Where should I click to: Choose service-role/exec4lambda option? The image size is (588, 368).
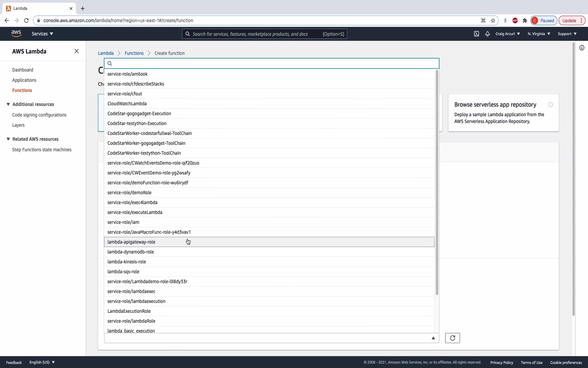269,202
